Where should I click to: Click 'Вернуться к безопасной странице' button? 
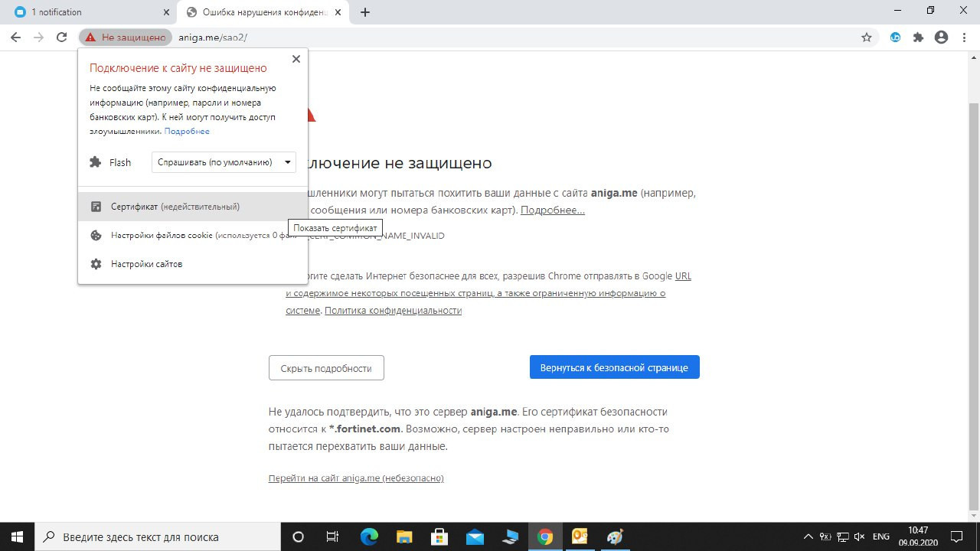614,367
